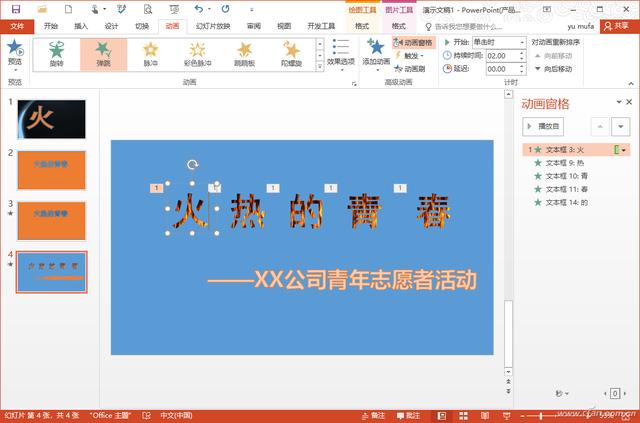Select animation entry 文本框 9: 热
Image resolution: width=640 pixels, height=423 pixels.
(576, 163)
